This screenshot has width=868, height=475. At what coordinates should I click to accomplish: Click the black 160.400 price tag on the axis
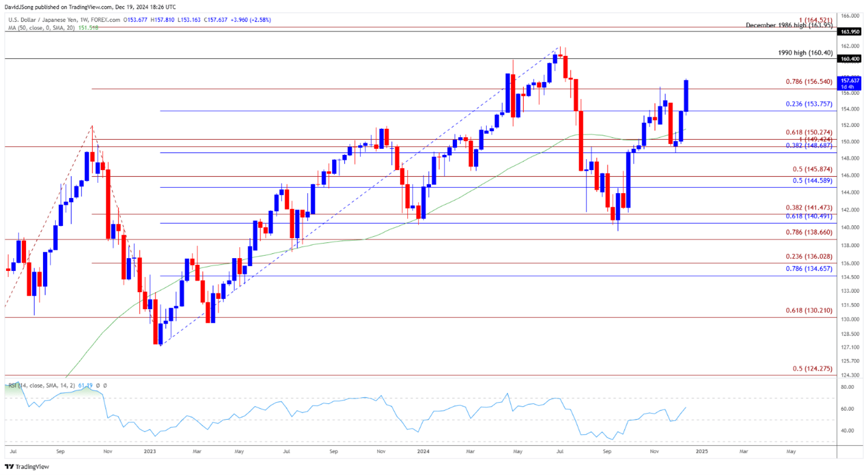(x=849, y=59)
